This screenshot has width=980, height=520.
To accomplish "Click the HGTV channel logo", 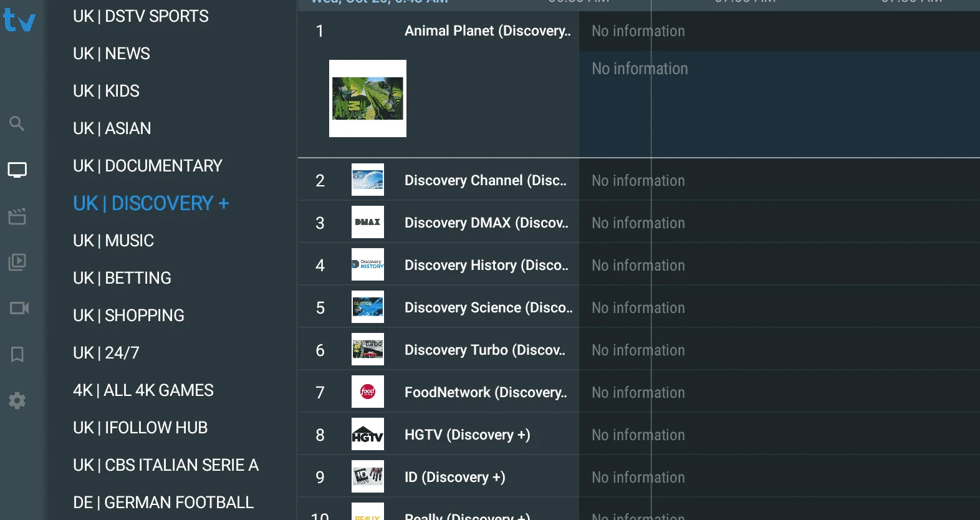I will [x=368, y=434].
